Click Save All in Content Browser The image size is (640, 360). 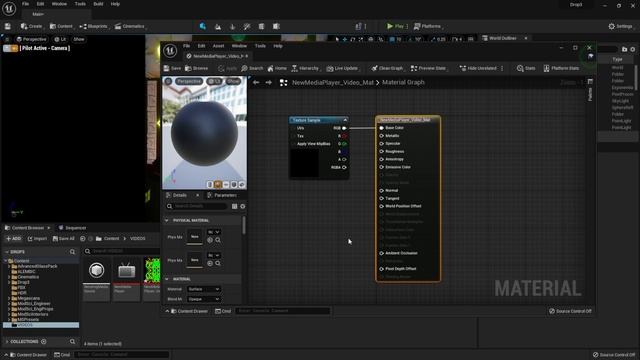click(x=64, y=239)
